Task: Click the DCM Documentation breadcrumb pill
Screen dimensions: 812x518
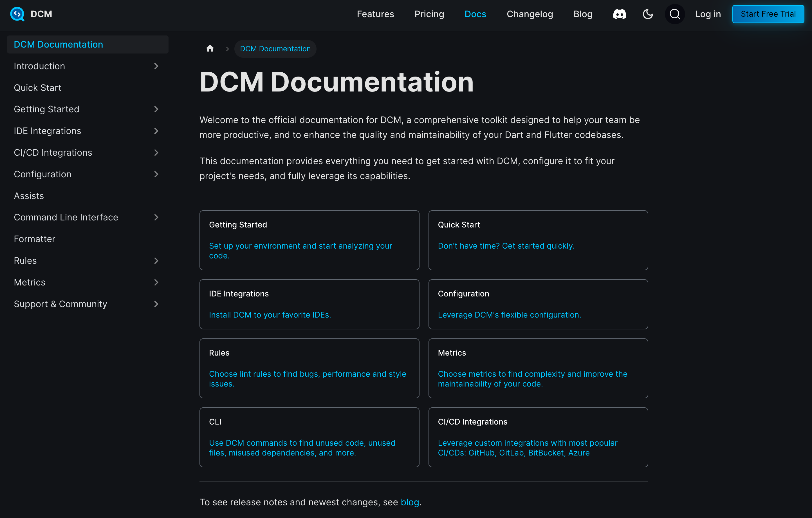Action: [x=275, y=49]
